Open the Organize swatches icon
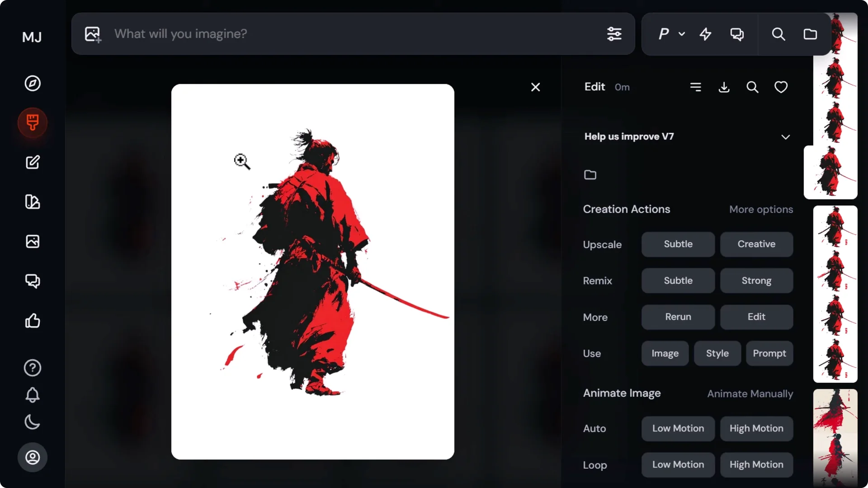Viewport: 868px width, 488px height. point(32,202)
